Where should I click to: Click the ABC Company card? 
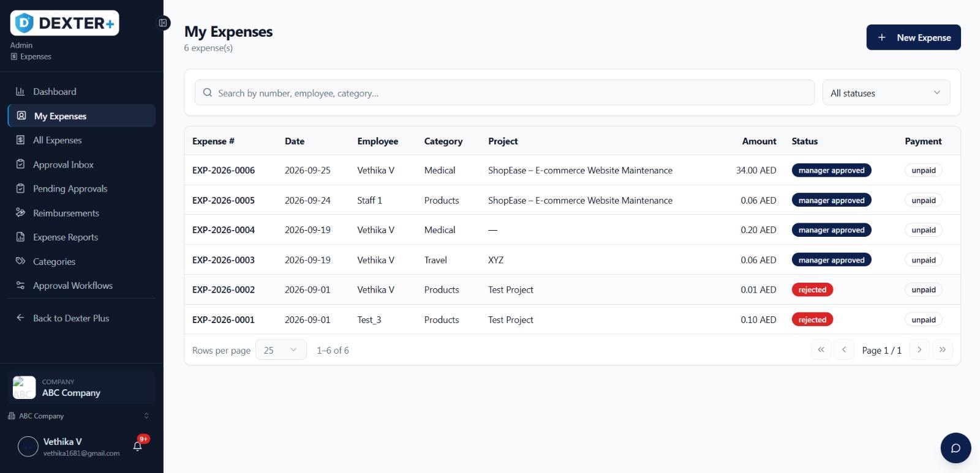[81, 387]
